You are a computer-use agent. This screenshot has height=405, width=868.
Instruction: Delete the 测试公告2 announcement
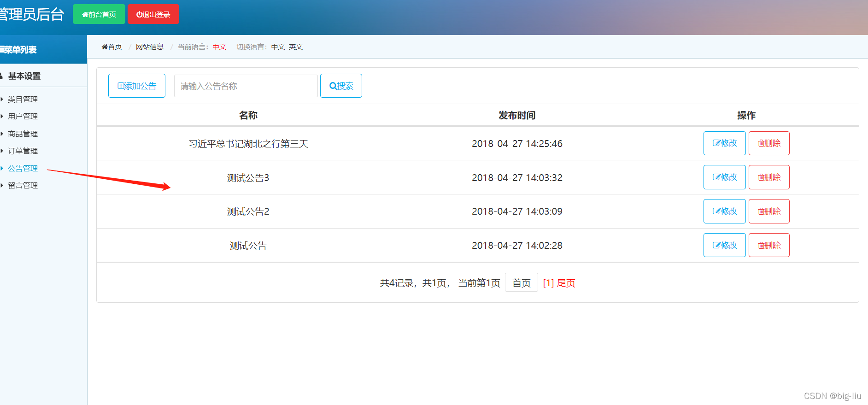point(769,211)
